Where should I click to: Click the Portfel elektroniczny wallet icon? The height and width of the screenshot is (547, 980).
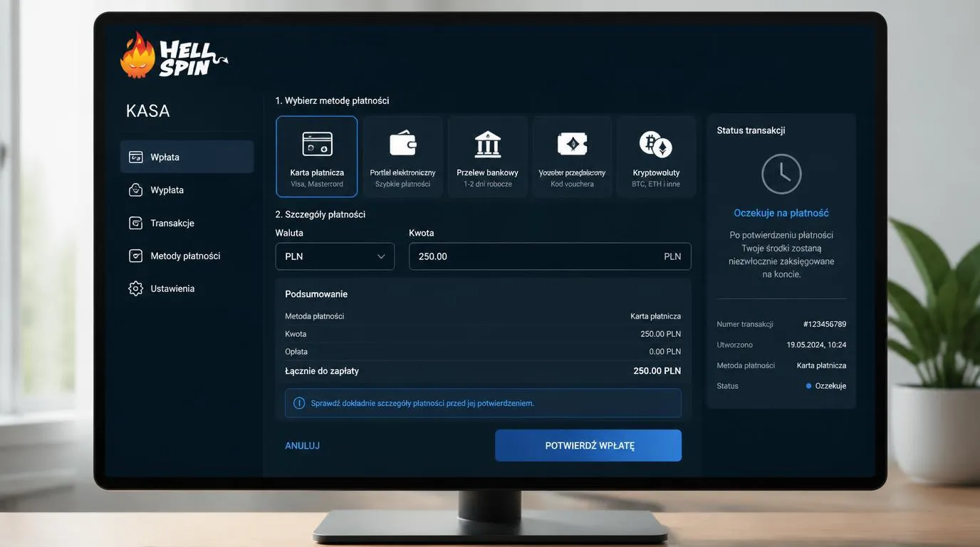tap(402, 143)
